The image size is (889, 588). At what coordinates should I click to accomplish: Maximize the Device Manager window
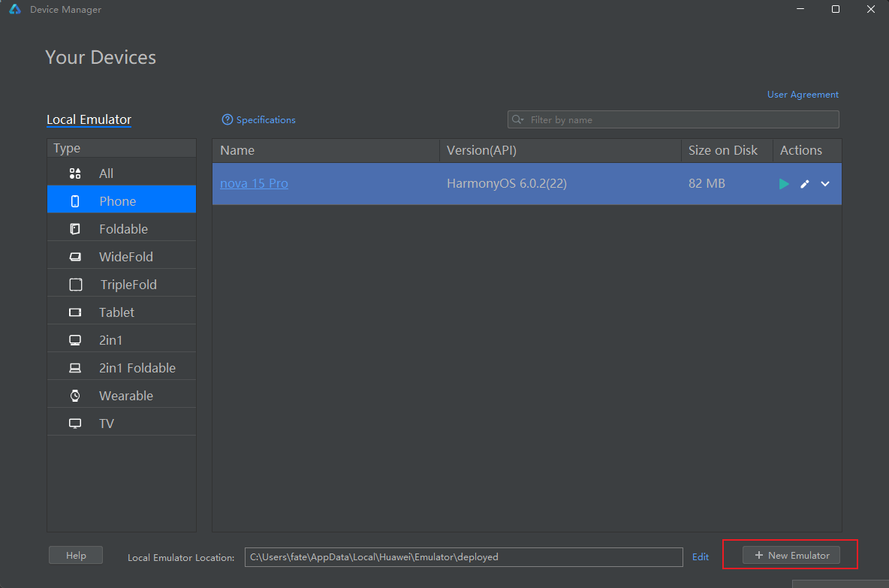pos(835,9)
